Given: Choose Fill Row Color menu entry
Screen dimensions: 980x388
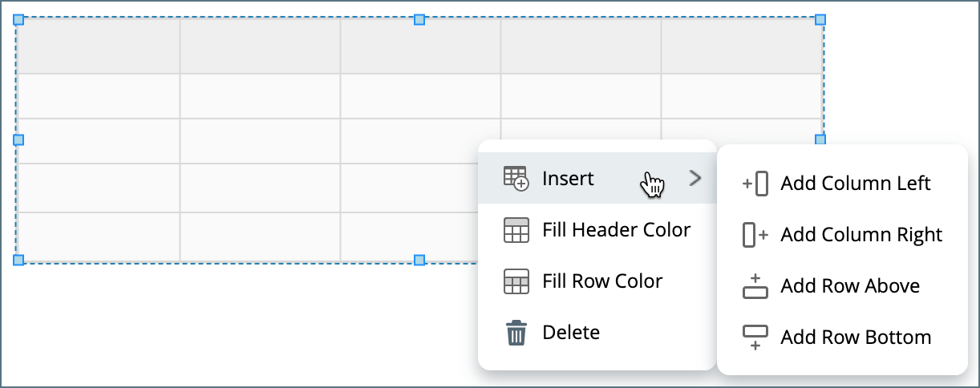Looking at the screenshot, I should [602, 281].
